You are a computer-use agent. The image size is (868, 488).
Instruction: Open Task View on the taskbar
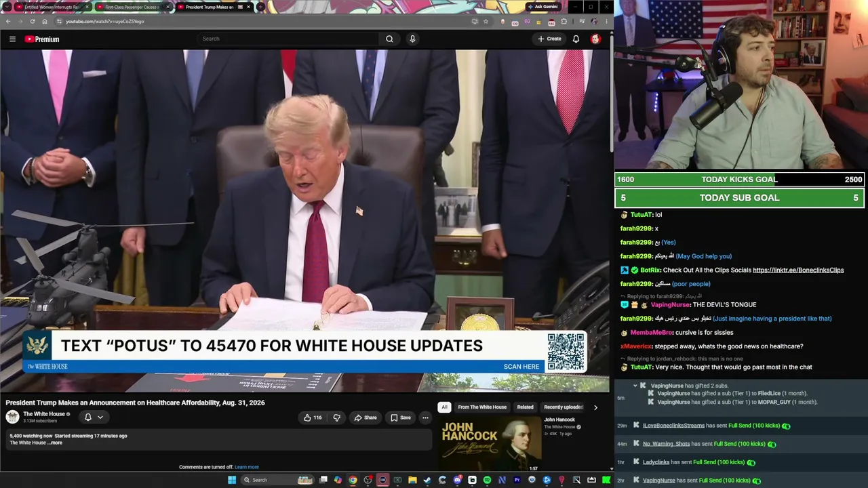(x=323, y=480)
